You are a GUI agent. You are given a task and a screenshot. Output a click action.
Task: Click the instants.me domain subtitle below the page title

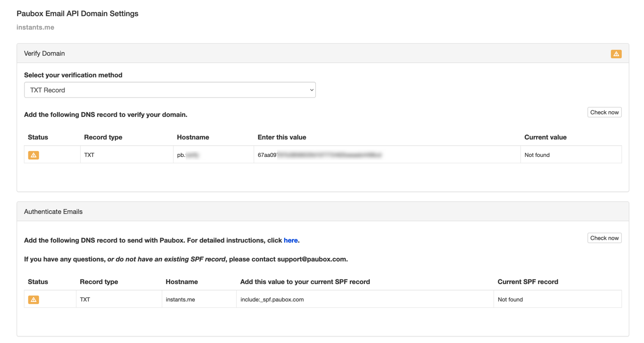pyautogui.click(x=35, y=27)
